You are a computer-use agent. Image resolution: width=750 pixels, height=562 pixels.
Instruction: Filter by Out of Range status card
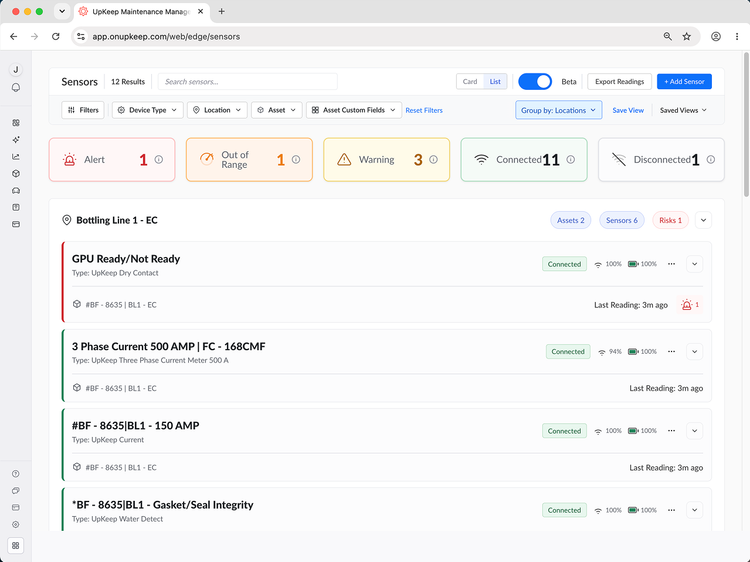[249, 160]
